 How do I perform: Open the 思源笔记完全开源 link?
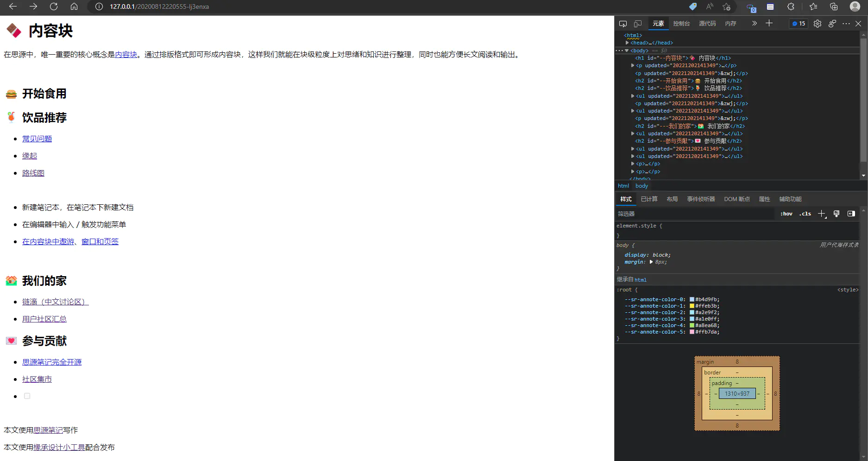[52, 362]
